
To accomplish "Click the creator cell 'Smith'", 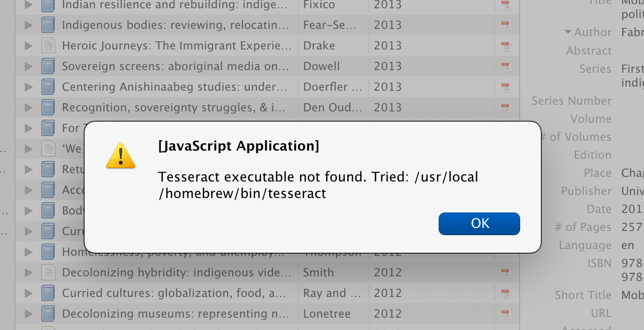I will [318, 272].
